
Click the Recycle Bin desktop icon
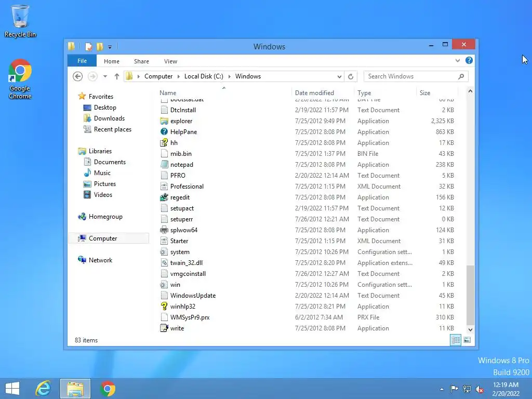tap(20, 21)
